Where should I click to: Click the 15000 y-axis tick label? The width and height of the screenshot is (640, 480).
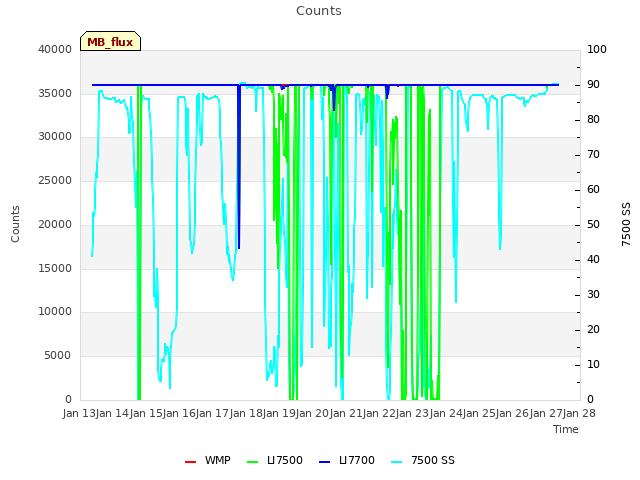coord(55,268)
